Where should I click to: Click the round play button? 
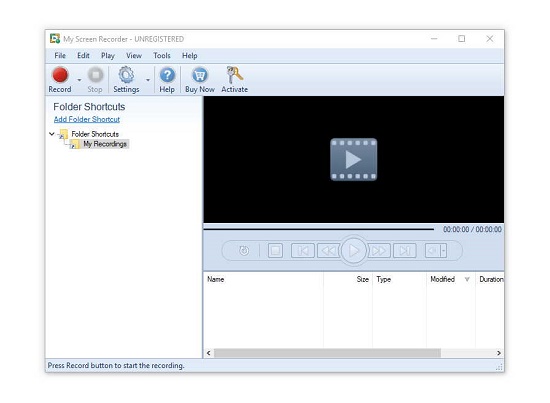coord(354,250)
